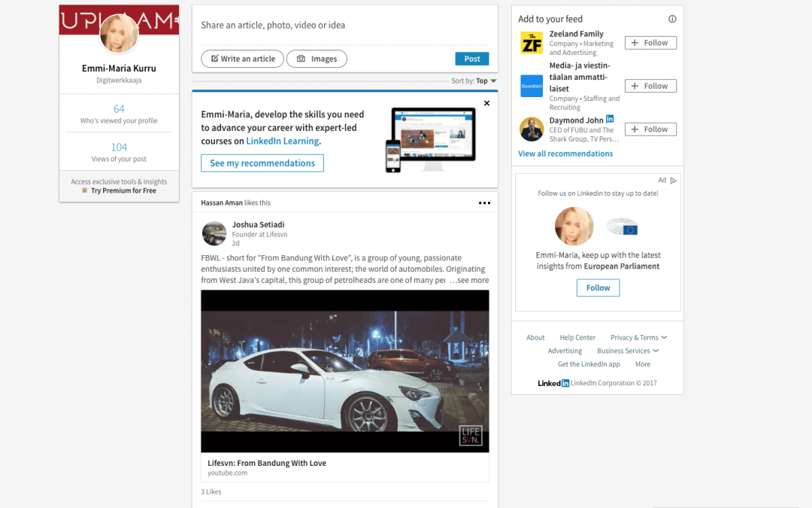Click the Advertising footer link

pyautogui.click(x=565, y=351)
